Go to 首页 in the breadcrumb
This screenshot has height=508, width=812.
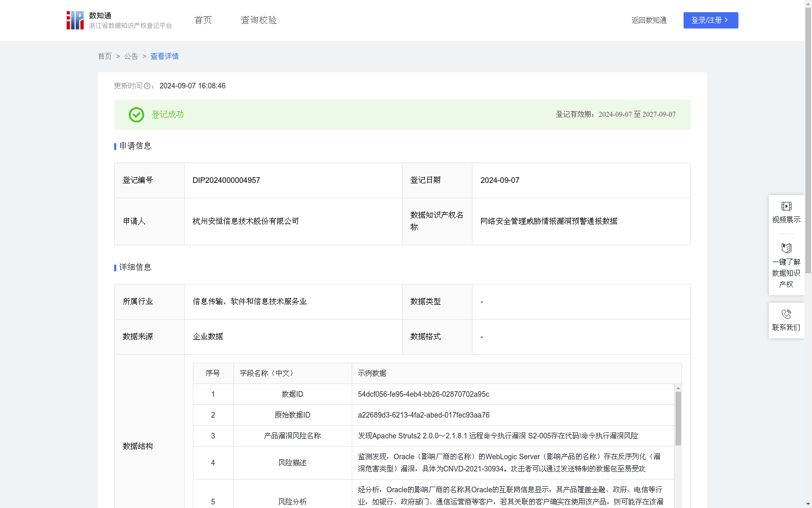click(x=105, y=56)
